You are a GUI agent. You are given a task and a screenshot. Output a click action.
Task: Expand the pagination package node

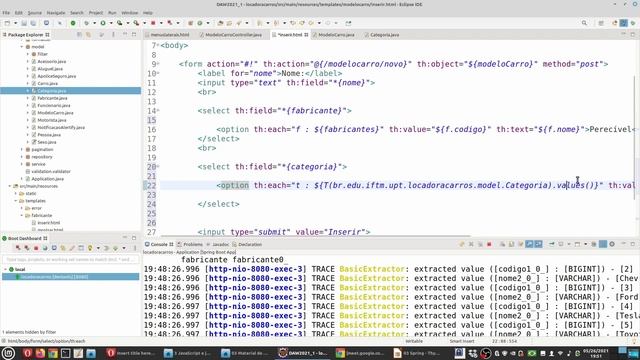point(22,149)
